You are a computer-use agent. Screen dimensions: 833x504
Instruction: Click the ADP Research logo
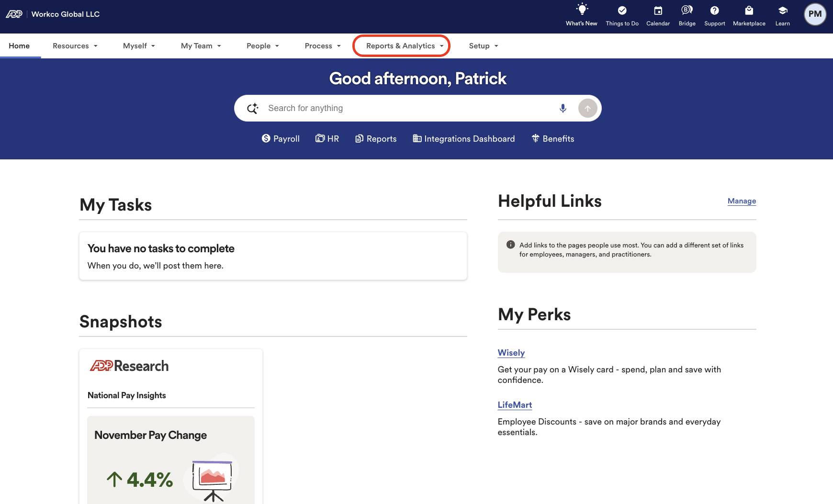[x=129, y=366]
